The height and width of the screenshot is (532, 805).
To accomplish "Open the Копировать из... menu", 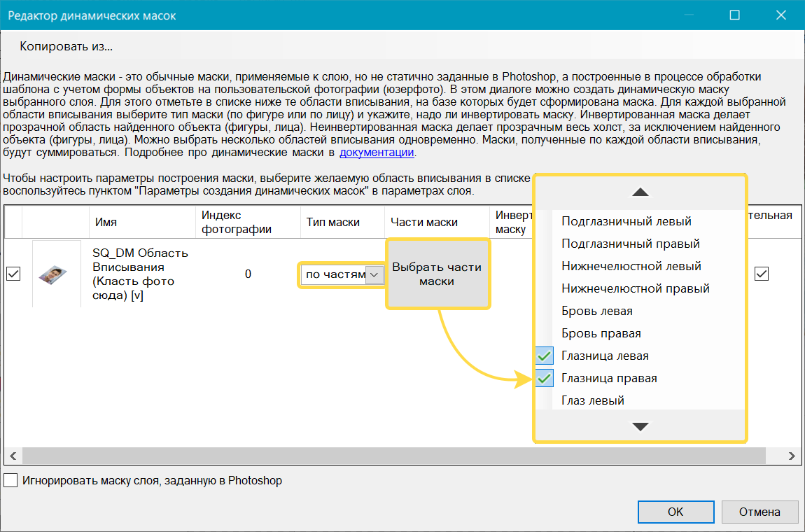I will (x=66, y=47).
